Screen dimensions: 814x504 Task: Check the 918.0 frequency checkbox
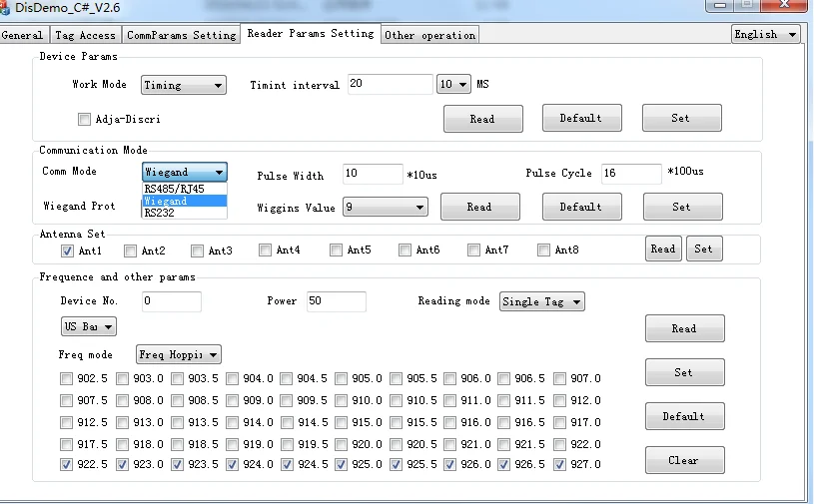(122, 444)
